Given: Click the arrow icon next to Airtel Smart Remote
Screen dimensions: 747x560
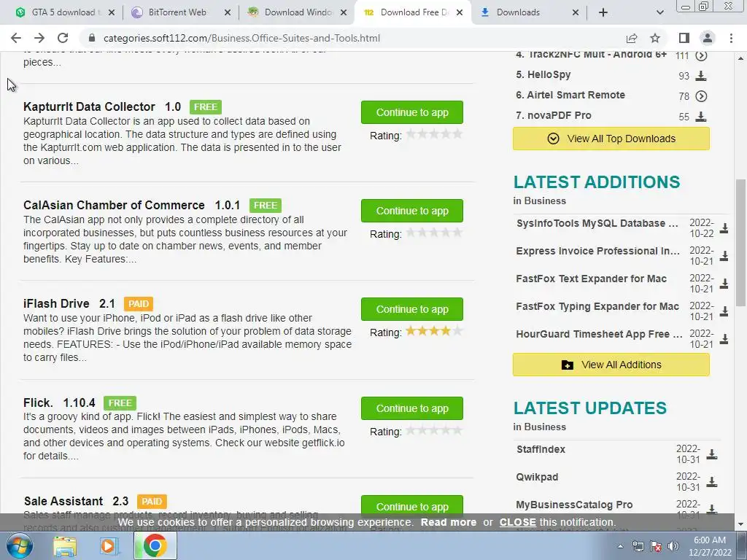Looking at the screenshot, I should (701, 96).
